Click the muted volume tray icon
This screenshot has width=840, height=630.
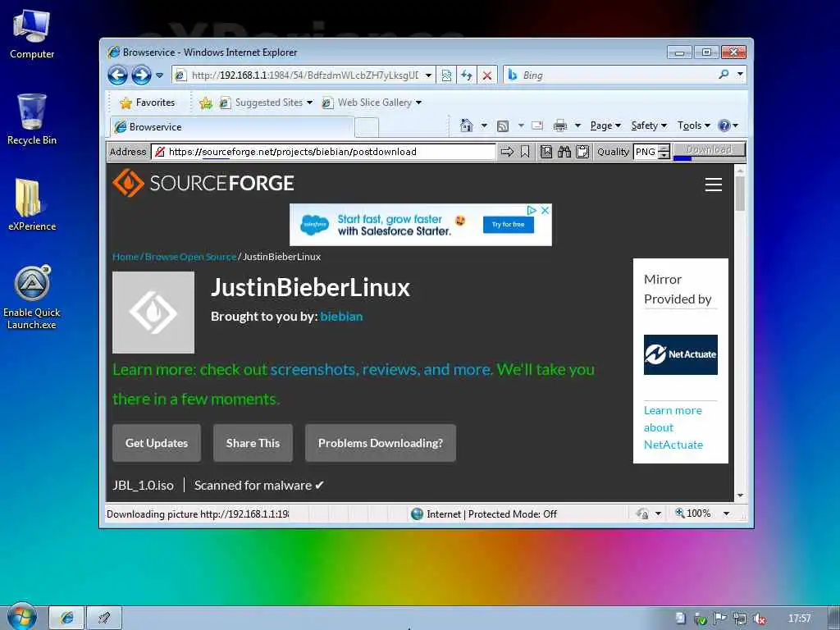tap(759, 619)
